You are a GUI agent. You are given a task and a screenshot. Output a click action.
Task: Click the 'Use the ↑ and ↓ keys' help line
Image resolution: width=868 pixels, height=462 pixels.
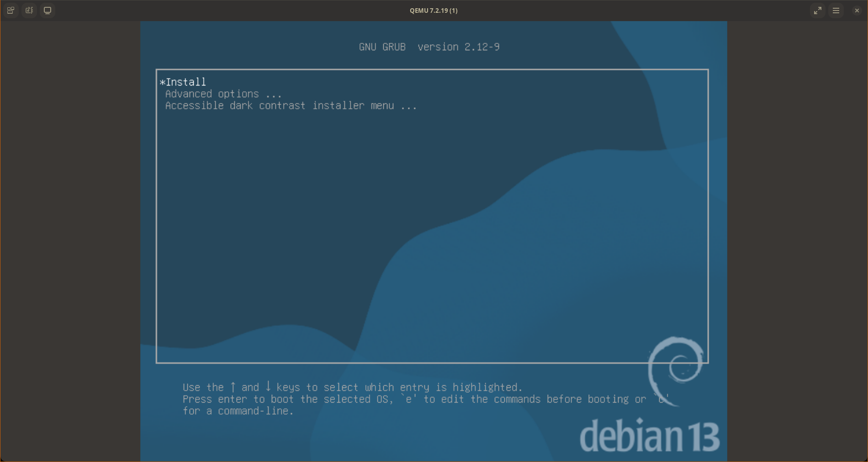352,387
